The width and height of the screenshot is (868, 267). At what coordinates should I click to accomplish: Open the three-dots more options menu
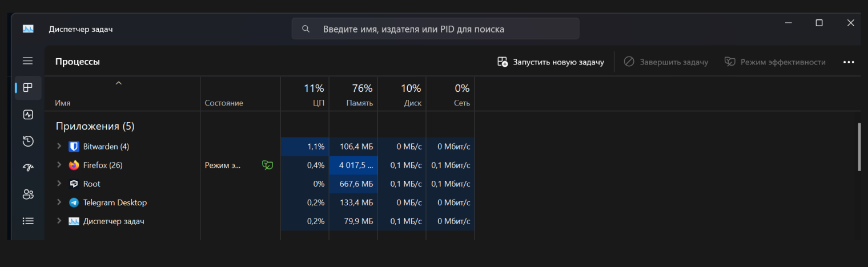849,62
